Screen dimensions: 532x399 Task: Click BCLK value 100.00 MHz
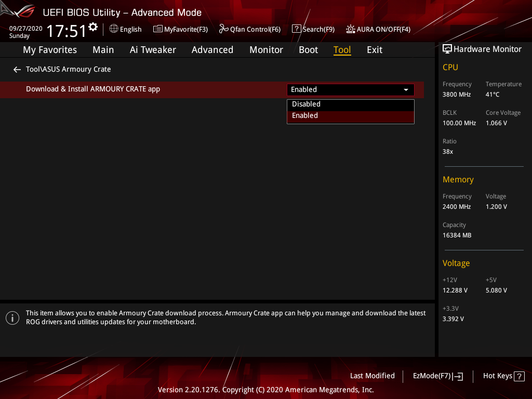click(459, 123)
